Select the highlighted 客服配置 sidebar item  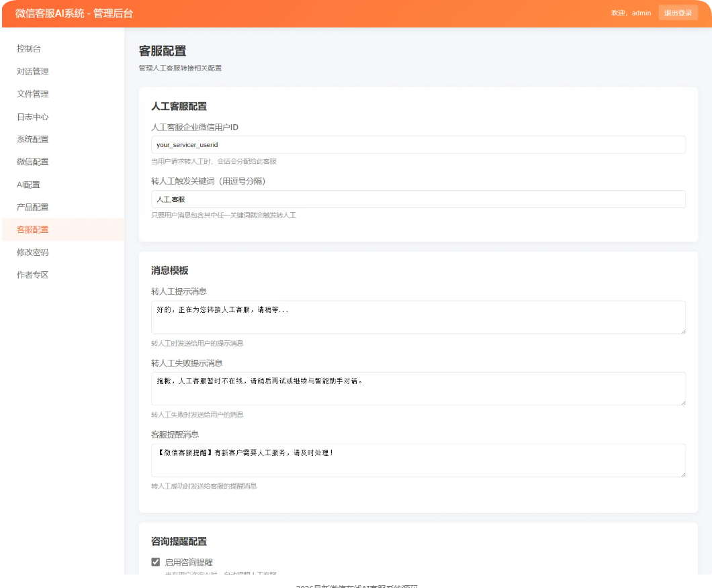pos(32,230)
